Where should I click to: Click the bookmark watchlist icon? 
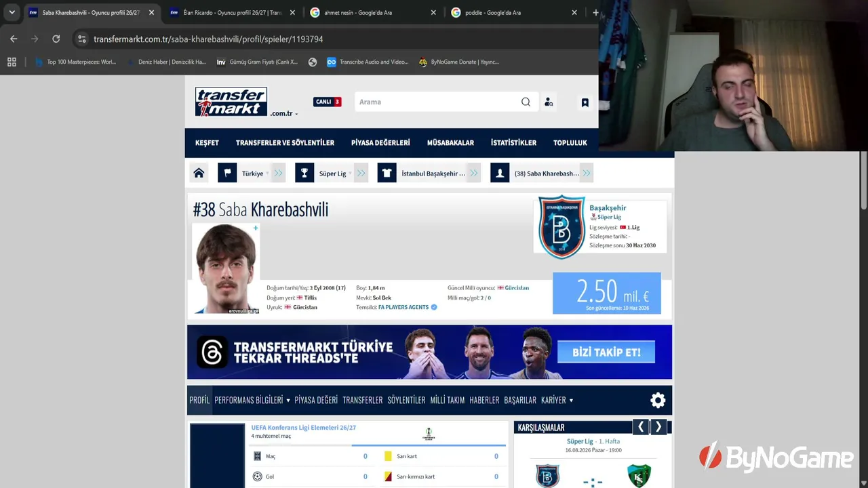click(585, 102)
